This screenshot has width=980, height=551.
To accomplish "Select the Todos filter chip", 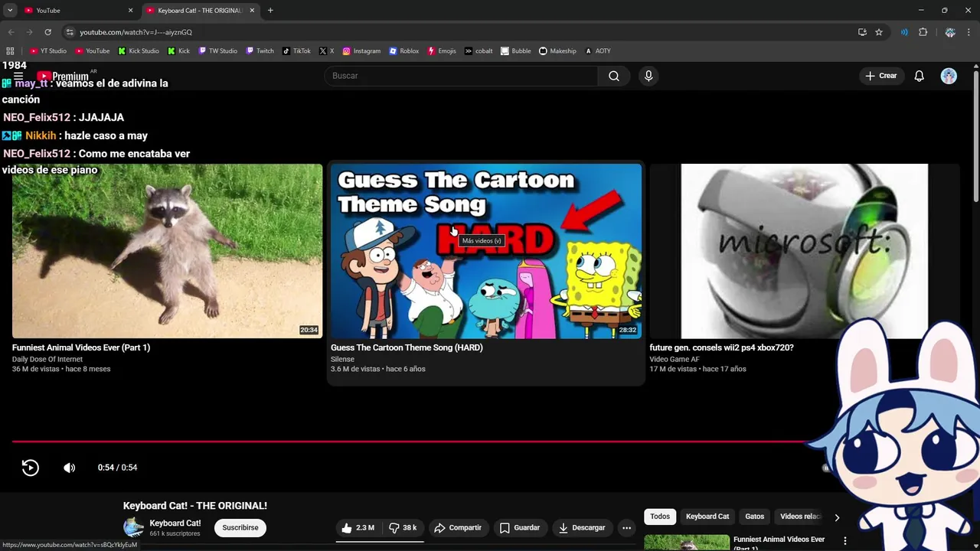I will click(660, 517).
